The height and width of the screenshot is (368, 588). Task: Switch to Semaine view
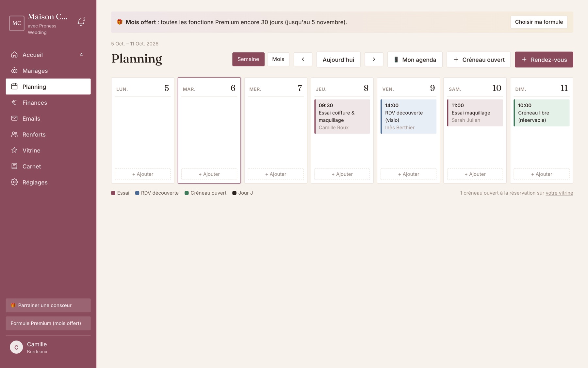tap(248, 59)
